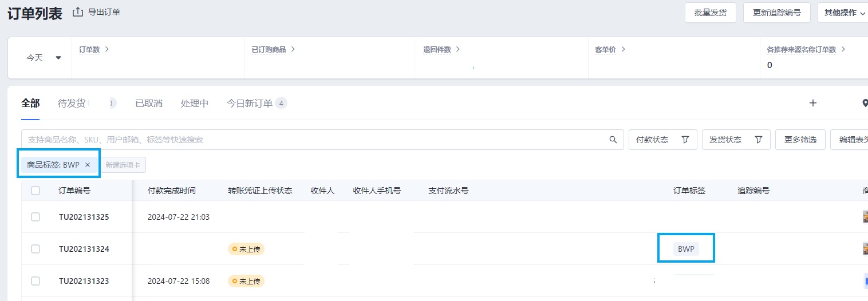Open the 发货状态 filter
Screen dimensions: 868x301
[736, 140]
